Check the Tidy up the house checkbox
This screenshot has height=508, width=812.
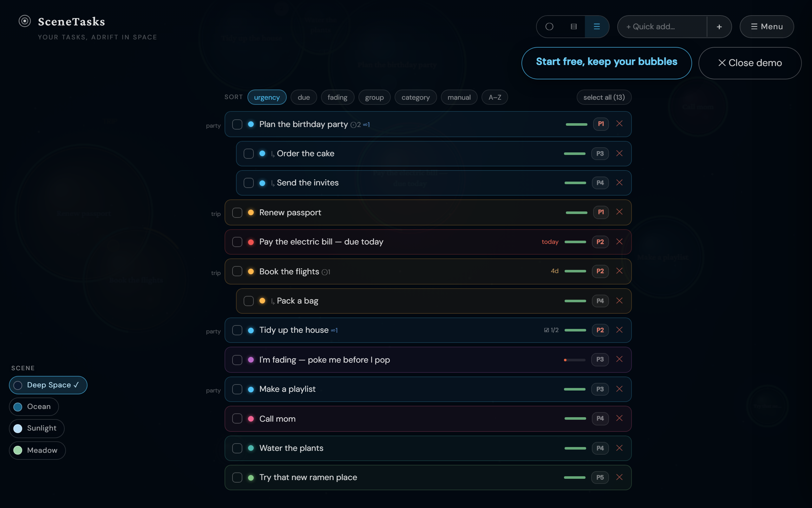pos(237,330)
